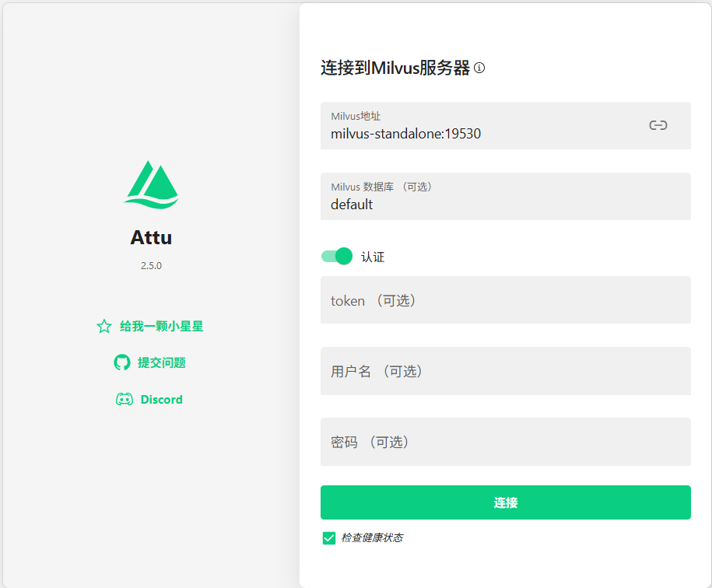Click the GitHub icon next to 提交问题

(x=121, y=362)
